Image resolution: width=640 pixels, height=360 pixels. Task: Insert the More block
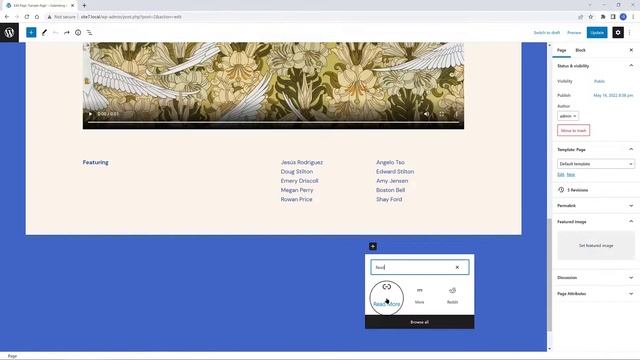(x=420, y=296)
